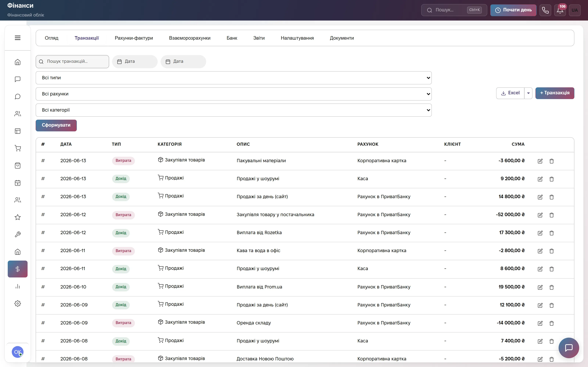
Task: Focus the Пошук транзакцій search field
Action: point(72,62)
